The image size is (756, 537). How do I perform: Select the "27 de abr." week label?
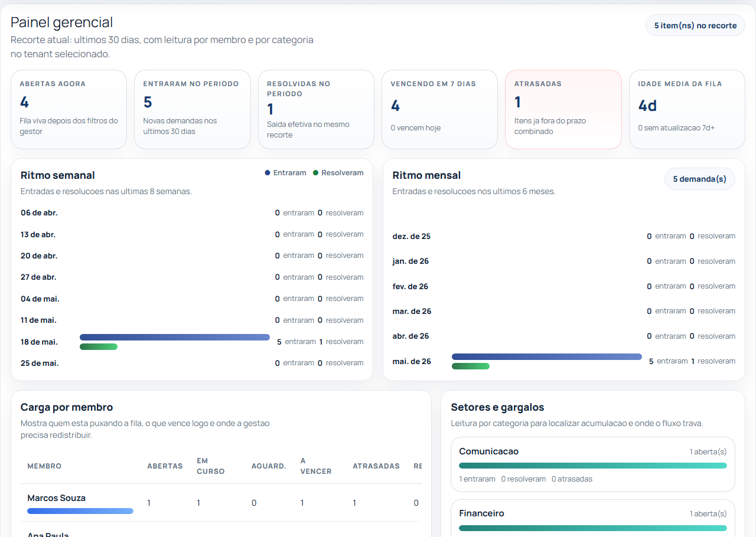click(x=38, y=277)
